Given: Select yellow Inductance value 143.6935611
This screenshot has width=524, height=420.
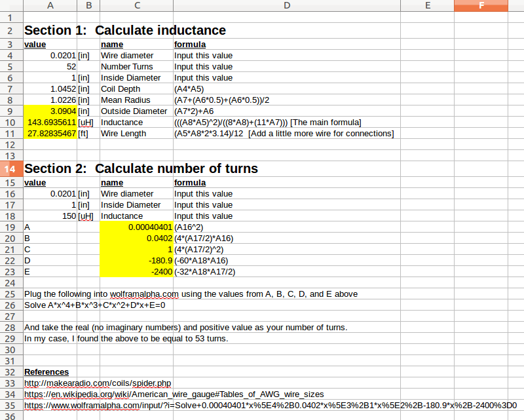Looking at the screenshot, I should point(50,123).
